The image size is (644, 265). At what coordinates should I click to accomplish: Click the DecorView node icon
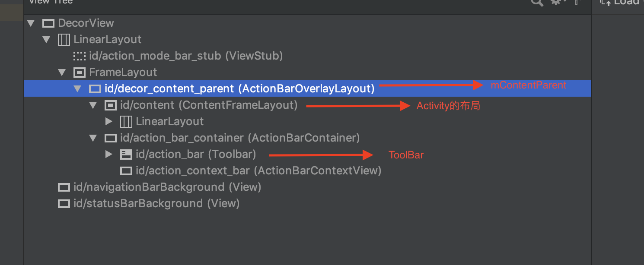tap(48, 23)
